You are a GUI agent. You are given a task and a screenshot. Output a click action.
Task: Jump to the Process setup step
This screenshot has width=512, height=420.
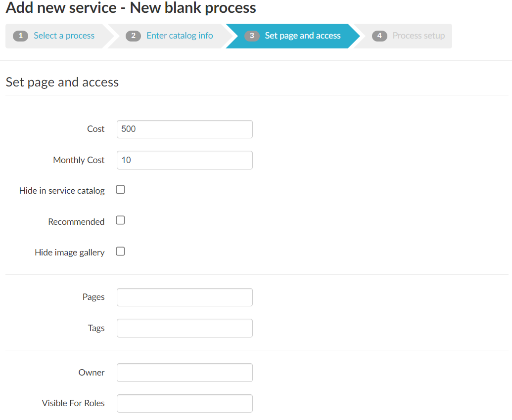pyautogui.click(x=419, y=36)
